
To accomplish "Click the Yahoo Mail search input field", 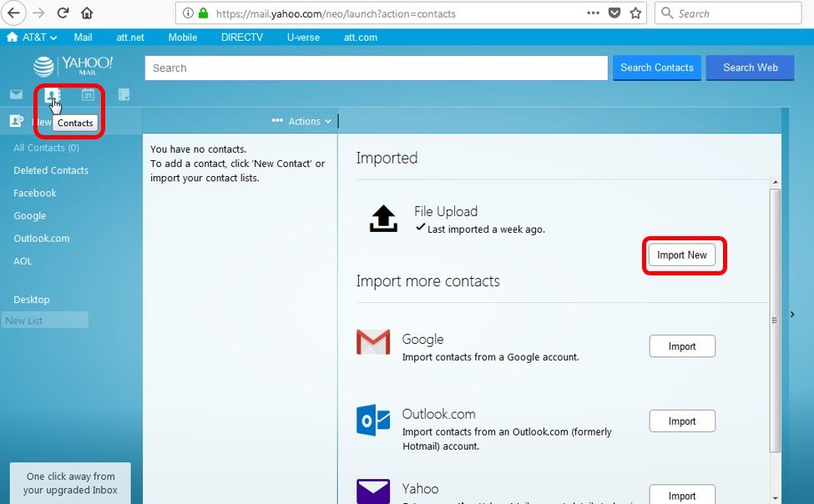I will click(376, 68).
